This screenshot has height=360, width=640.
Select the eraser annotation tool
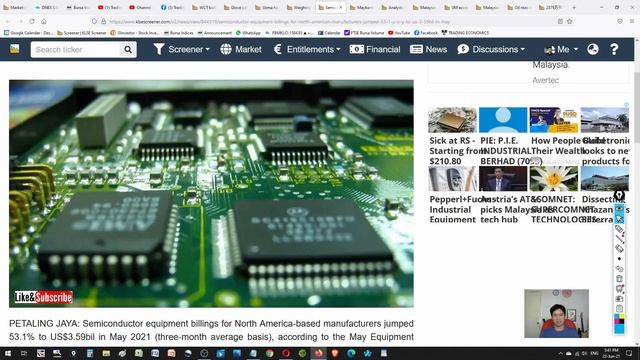pos(619,248)
